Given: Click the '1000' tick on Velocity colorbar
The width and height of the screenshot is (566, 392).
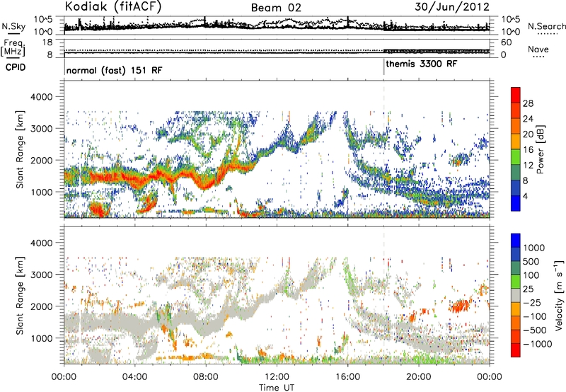Looking at the screenshot, I should point(534,248).
